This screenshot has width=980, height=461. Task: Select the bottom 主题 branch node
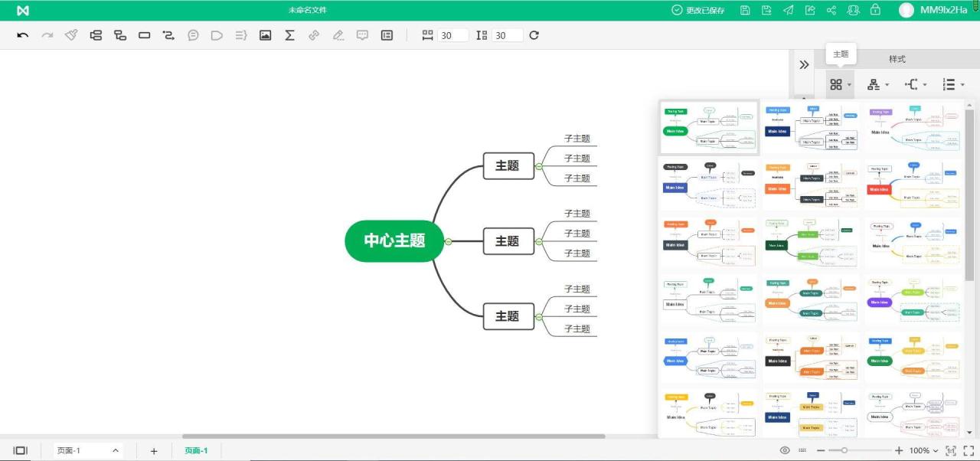pyautogui.click(x=508, y=316)
